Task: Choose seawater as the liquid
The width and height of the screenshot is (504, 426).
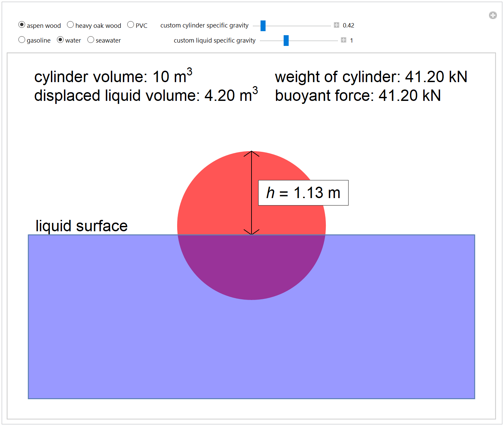Action: 91,40
